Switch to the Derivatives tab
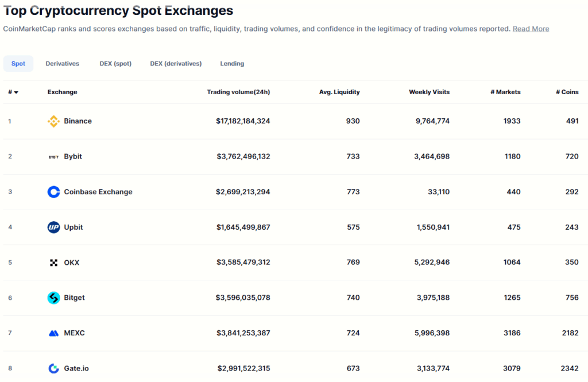 pyautogui.click(x=62, y=63)
